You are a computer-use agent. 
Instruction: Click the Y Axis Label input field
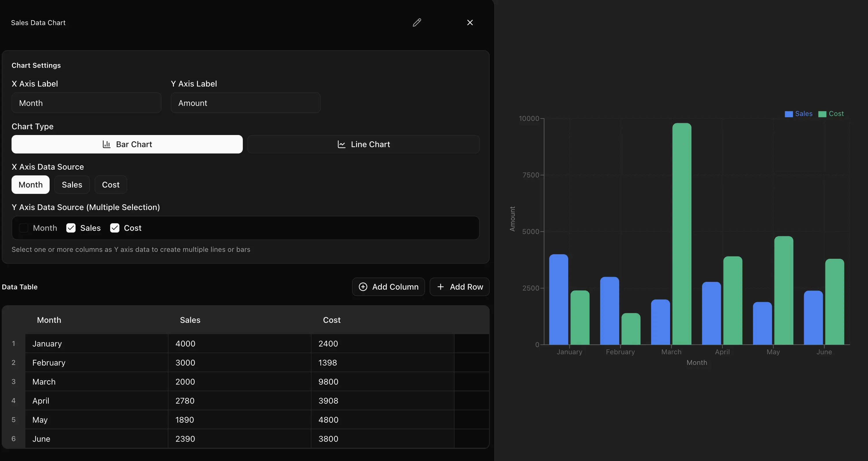[x=245, y=103]
